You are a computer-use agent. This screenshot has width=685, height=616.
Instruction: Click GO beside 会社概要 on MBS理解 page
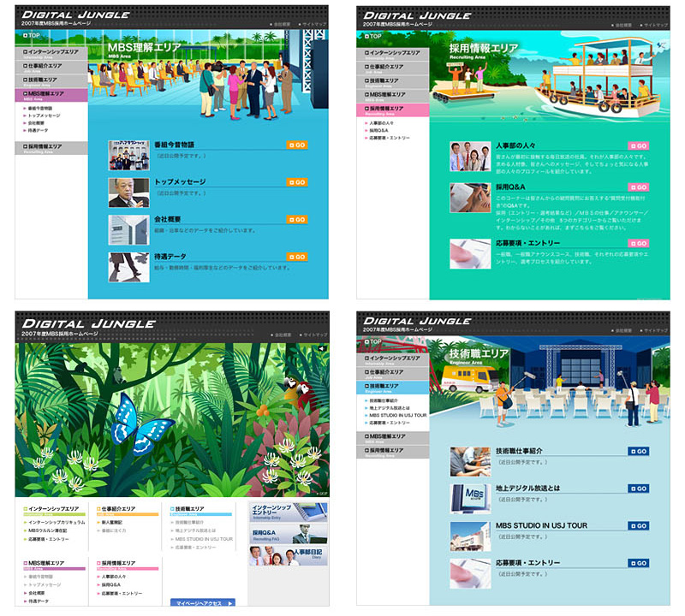tap(297, 220)
